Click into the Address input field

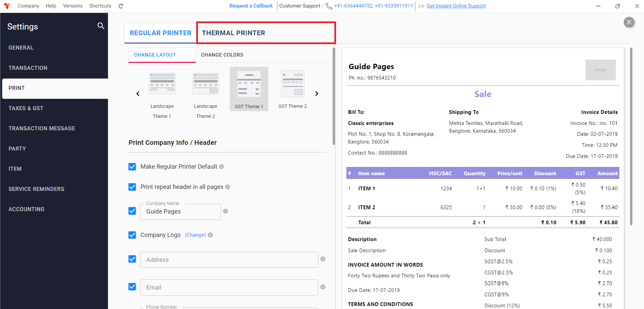[229, 260]
